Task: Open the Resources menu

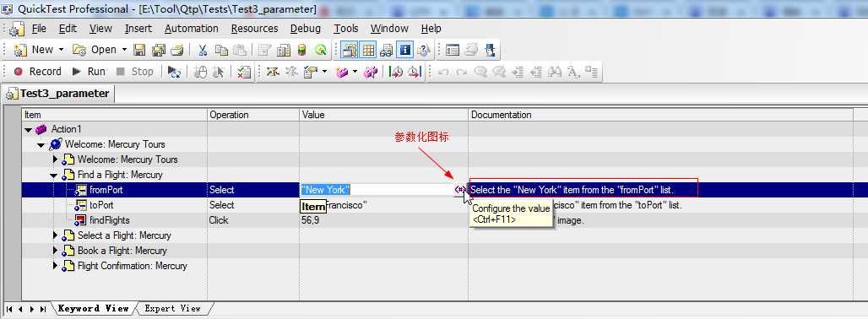Action: (255, 28)
